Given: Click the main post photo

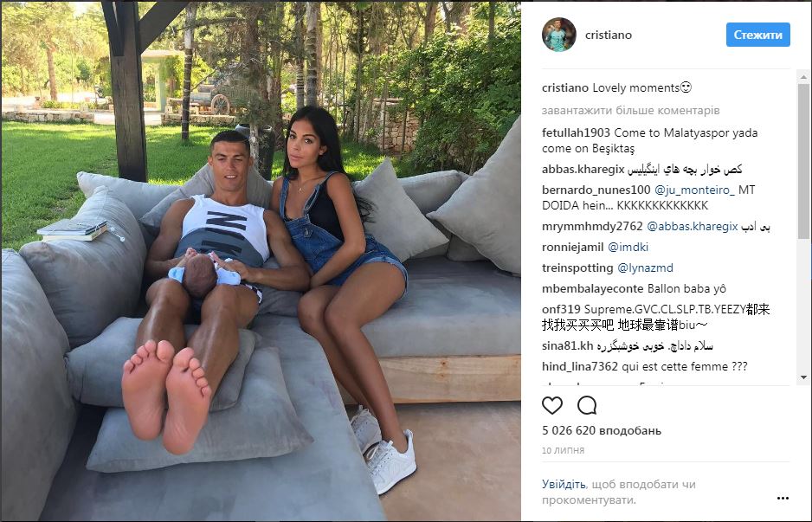Looking at the screenshot, I should [x=261, y=261].
